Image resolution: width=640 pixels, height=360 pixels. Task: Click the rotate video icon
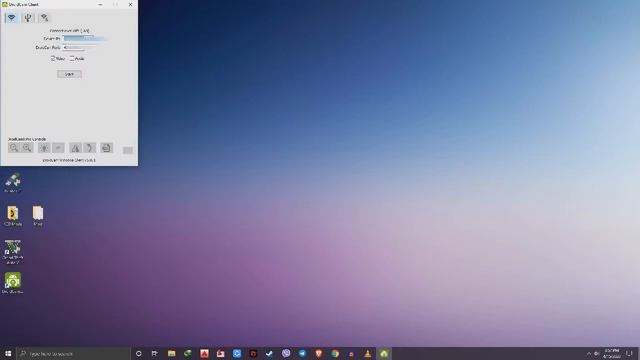89,148
